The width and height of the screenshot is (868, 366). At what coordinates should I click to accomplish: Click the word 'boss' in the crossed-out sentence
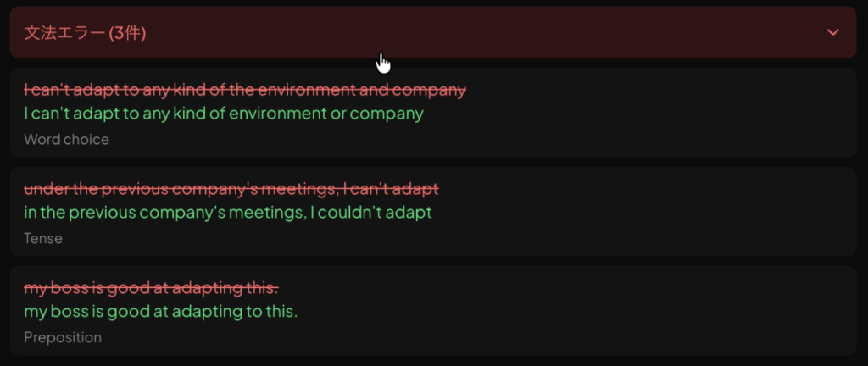[x=72, y=287]
